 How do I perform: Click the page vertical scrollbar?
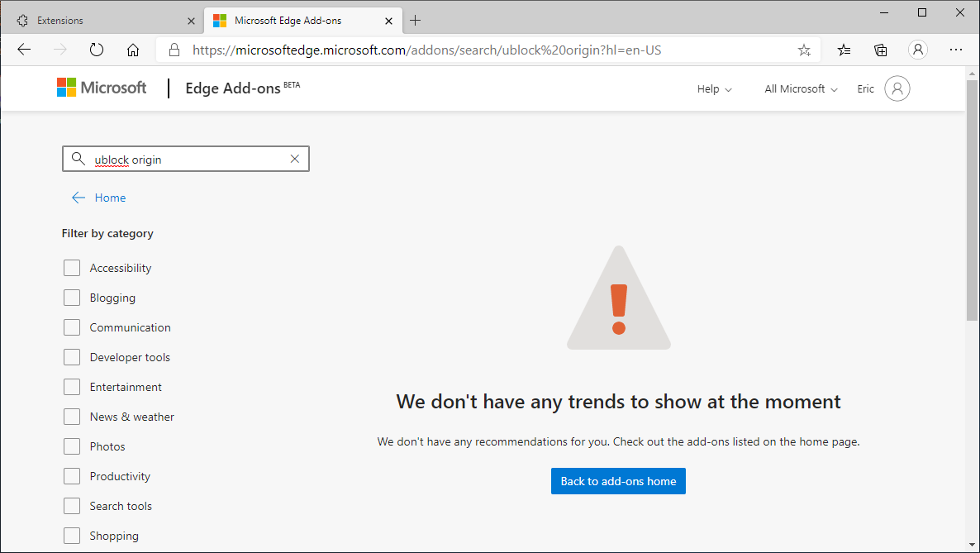pos(972,198)
